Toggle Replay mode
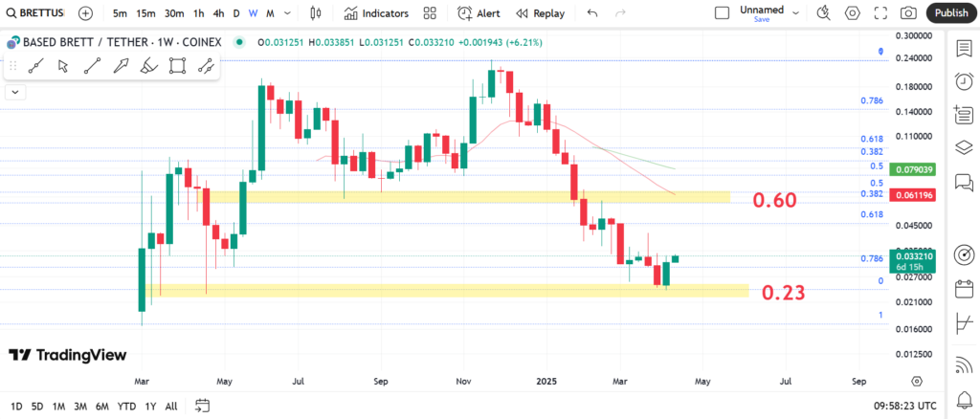 [x=540, y=13]
